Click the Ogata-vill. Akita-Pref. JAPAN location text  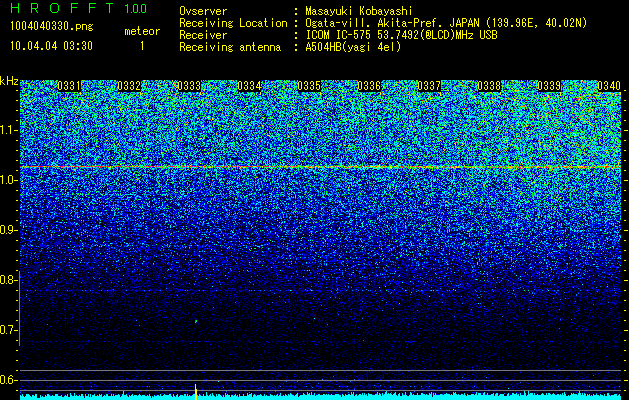[x=446, y=23]
